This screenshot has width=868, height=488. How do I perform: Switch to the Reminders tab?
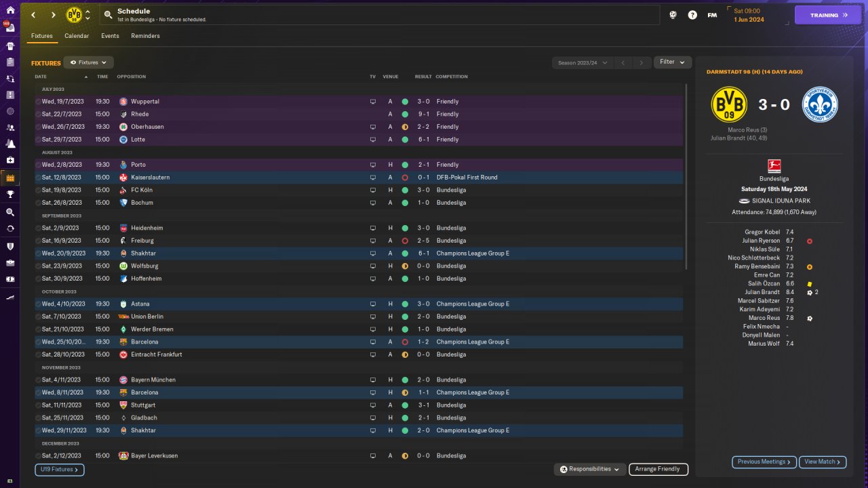(x=145, y=36)
